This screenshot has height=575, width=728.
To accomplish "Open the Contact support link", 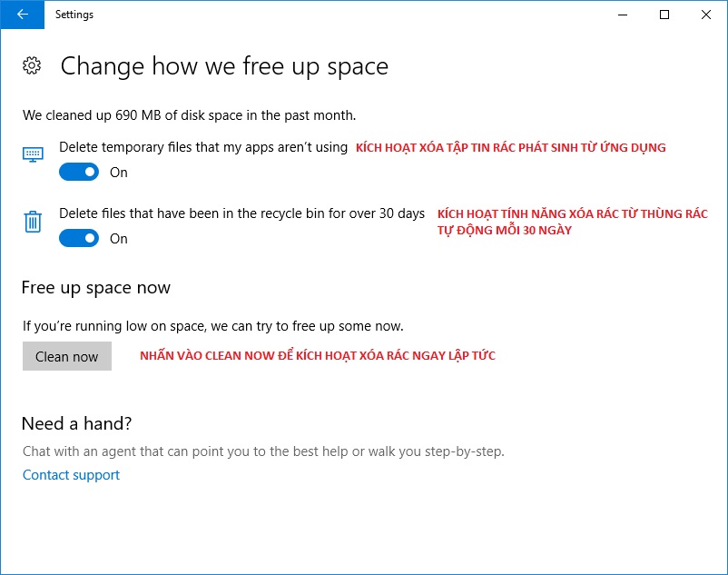I will tap(71, 474).
